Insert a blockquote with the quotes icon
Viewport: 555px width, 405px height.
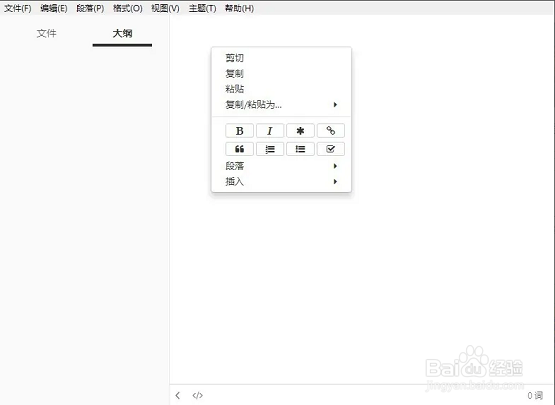(239, 149)
